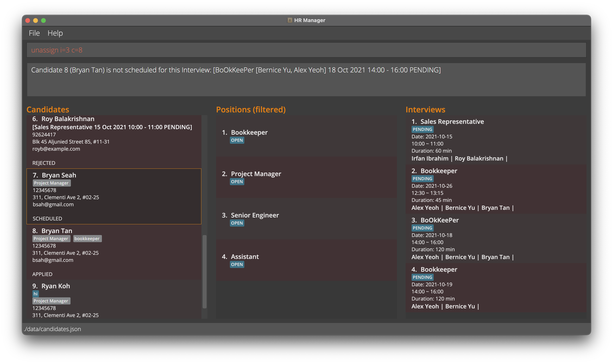
Task: Click the 'hi' tag on Ryan Koh
Action: 35,294
